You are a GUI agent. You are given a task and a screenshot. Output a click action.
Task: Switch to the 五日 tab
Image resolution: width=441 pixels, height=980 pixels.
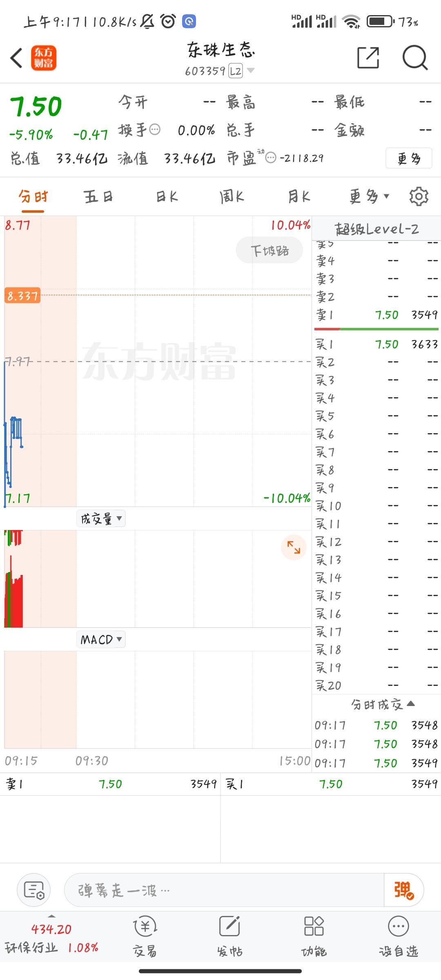(98, 196)
